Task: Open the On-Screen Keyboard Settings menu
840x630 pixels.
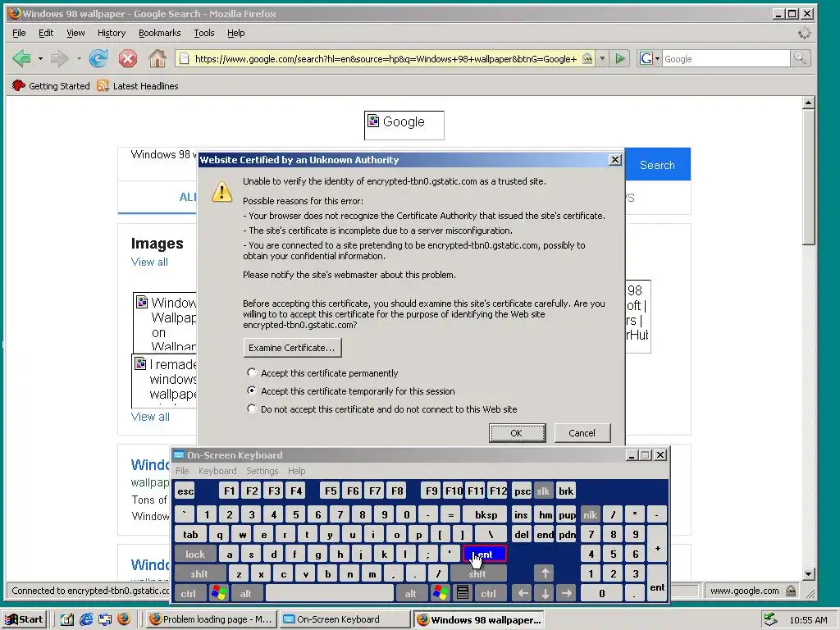Action: (x=262, y=471)
